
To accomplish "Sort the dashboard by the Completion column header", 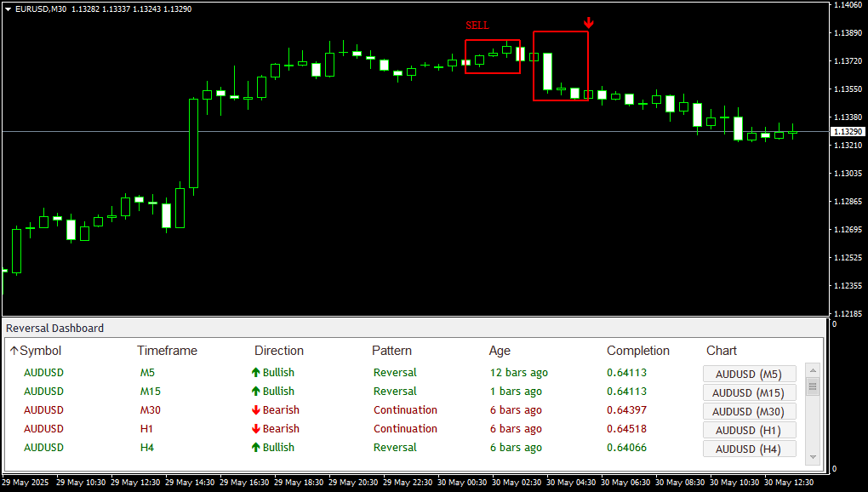I will click(637, 350).
